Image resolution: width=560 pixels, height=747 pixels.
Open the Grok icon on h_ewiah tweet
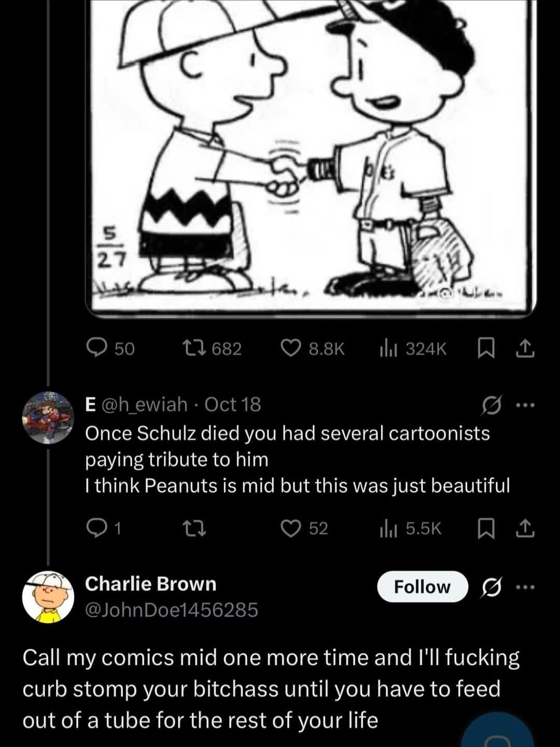pyautogui.click(x=489, y=405)
